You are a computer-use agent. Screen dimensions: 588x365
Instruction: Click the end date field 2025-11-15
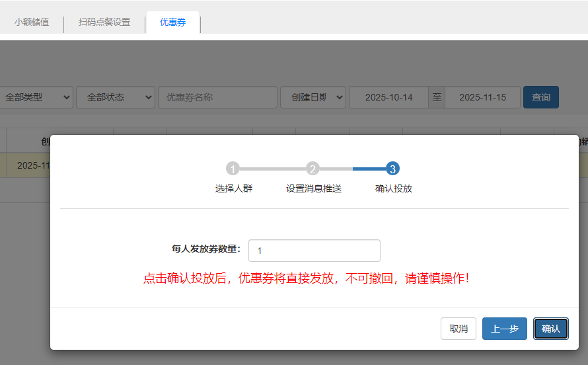[482, 97]
